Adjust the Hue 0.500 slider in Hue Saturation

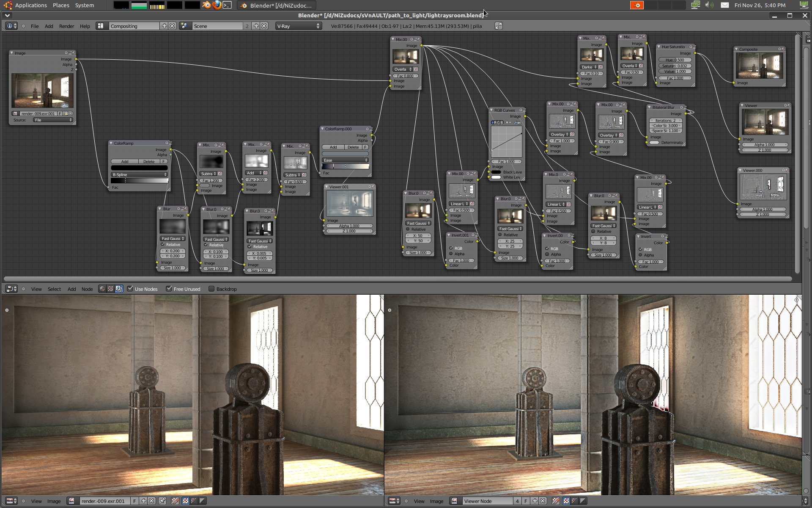point(675,60)
